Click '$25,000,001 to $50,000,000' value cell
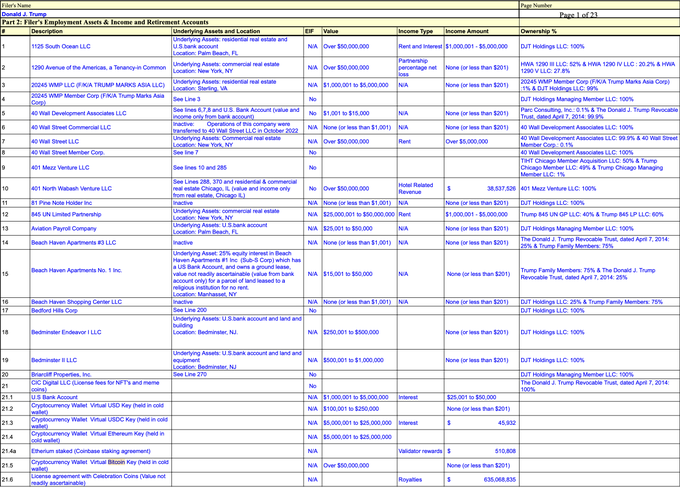This screenshot has width=680, height=487. point(359,214)
